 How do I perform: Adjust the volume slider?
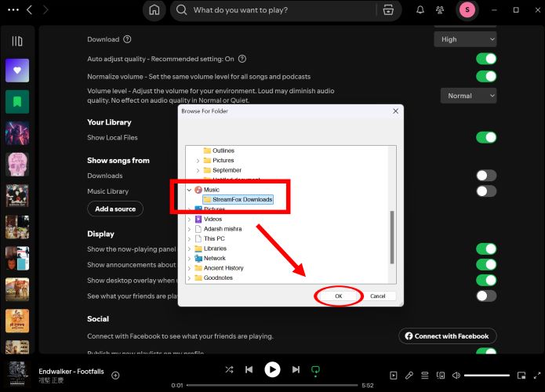pos(486,376)
